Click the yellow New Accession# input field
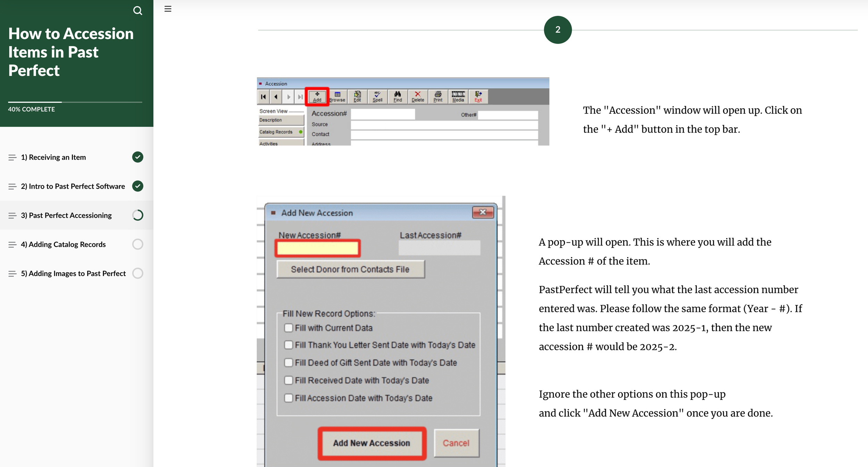Screen dimensions: 868x467 point(317,248)
